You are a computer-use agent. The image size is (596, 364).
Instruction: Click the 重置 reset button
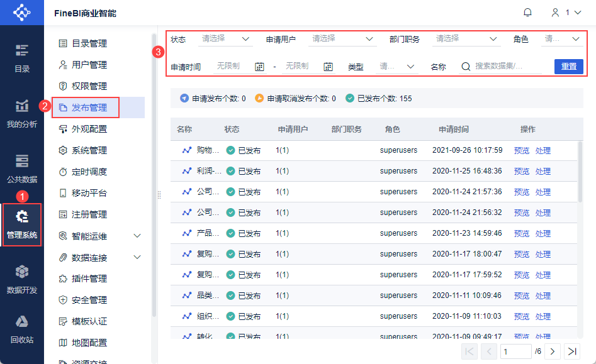pos(569,67)
